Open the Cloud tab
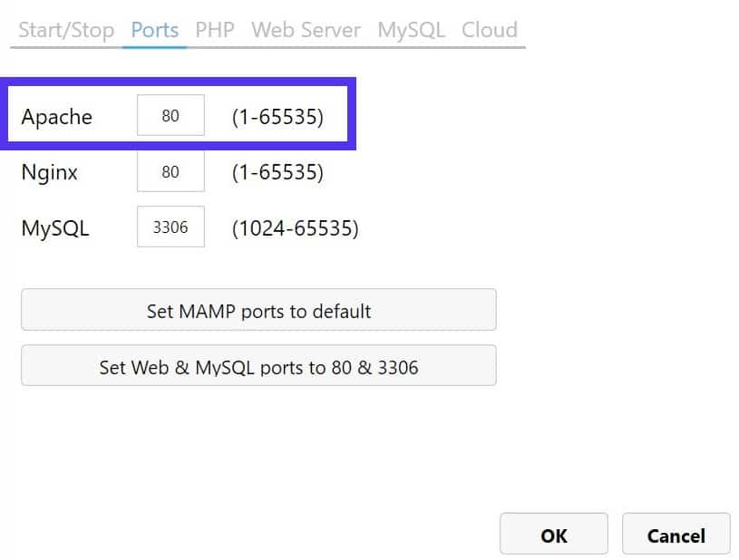This screenshot has height=560, width=739. (x=490, y=29)
